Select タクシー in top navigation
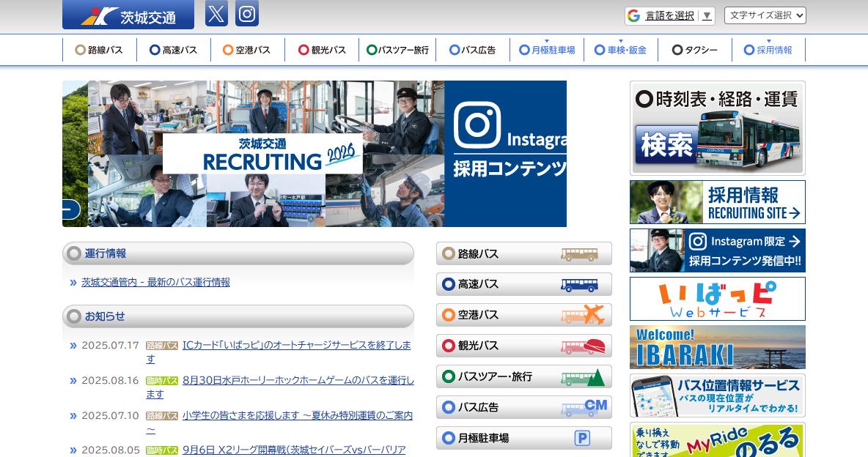 coord(695,50)
